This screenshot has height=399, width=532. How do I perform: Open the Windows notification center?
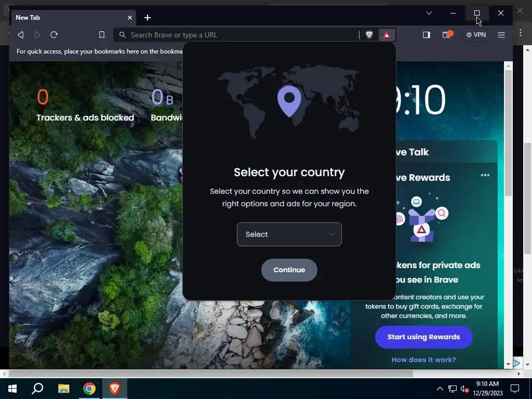pyautogui.click(x=515, y=389)
